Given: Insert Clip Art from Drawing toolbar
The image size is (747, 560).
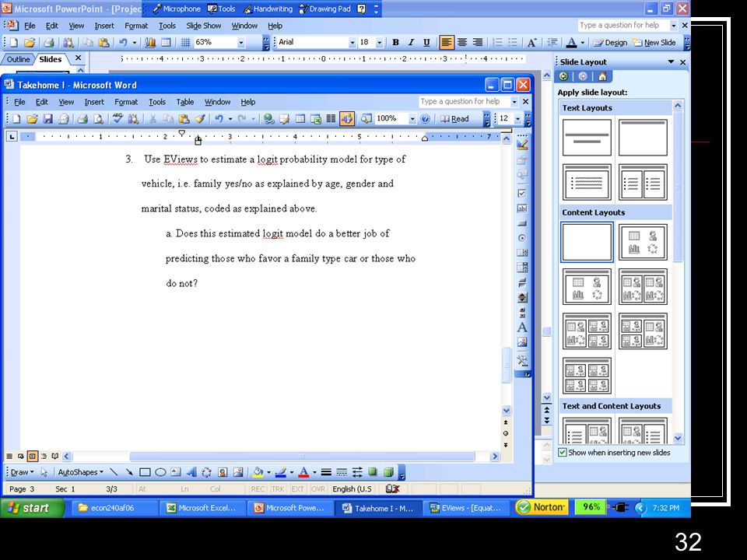Looking at the screenshot, I should 223,472.
